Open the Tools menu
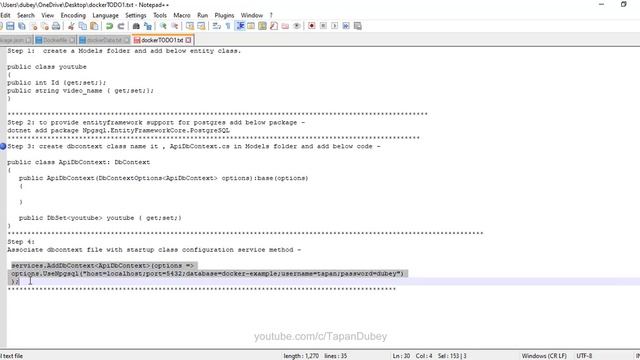The height and width of the screenshot is (360, 640). point(160,15)
